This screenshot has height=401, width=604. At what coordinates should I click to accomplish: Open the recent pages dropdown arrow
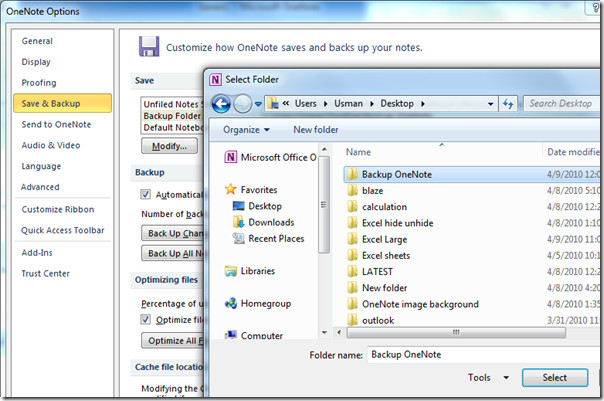[258, 104]
